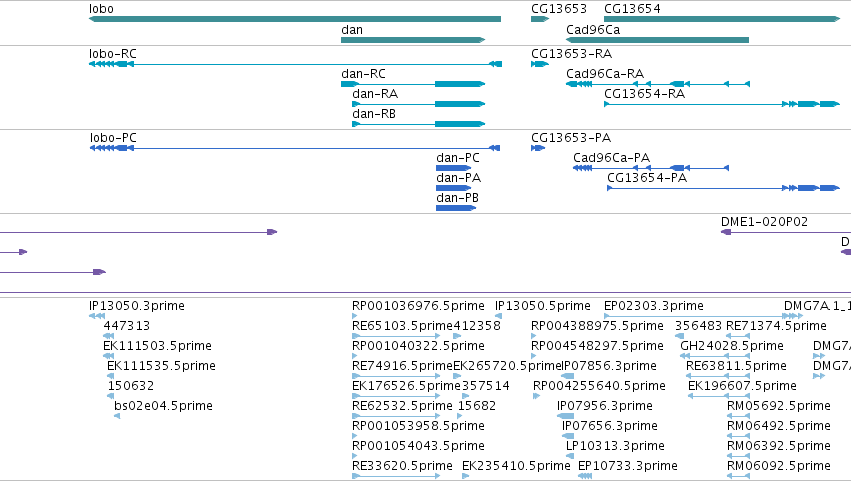Click the IP07656.3prime EST label
Viewport: 851px width, 481px height.
(x=609, y=427)
